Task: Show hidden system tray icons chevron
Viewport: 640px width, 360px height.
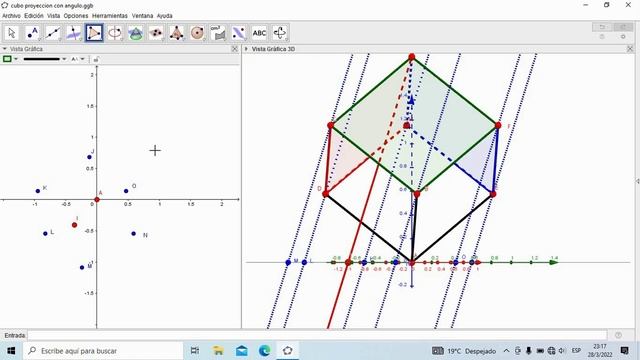Action: click(506, 351)
